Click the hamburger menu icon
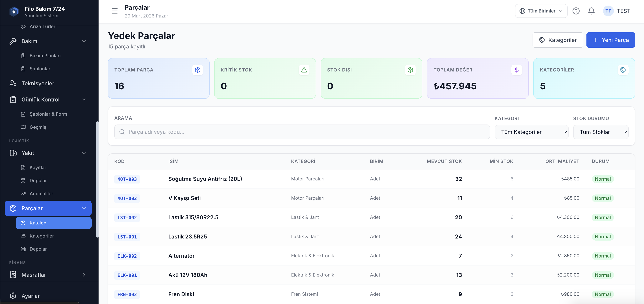Viewport: 644px width, 304px height. 115,11
